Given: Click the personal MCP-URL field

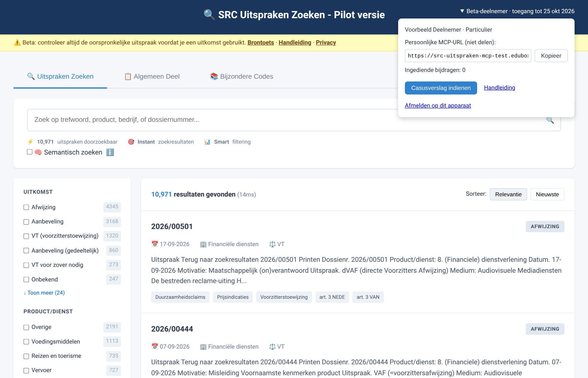Looking at the screenshot, I should coord(468,56).
